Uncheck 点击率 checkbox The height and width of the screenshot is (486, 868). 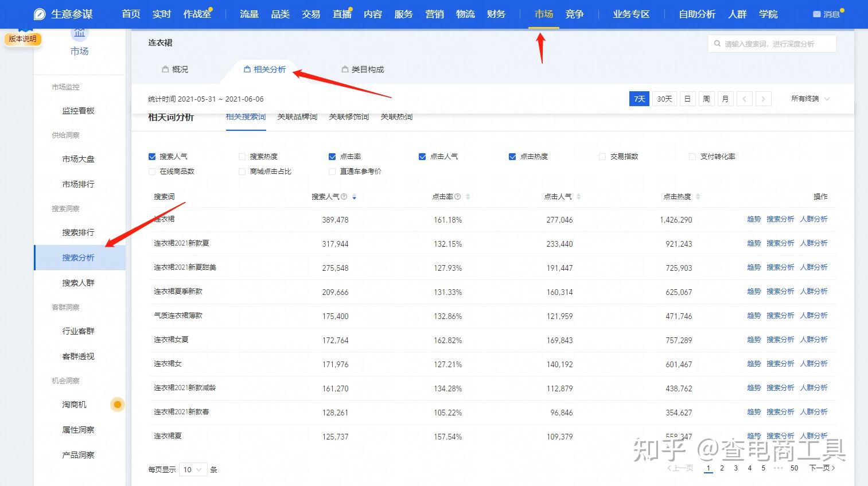[332, 156]
